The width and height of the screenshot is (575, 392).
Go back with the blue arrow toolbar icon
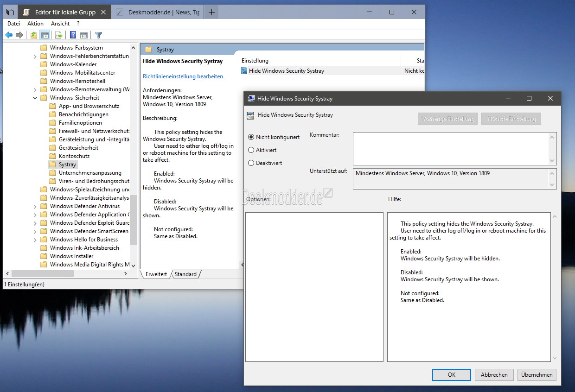tap(9, 35)
